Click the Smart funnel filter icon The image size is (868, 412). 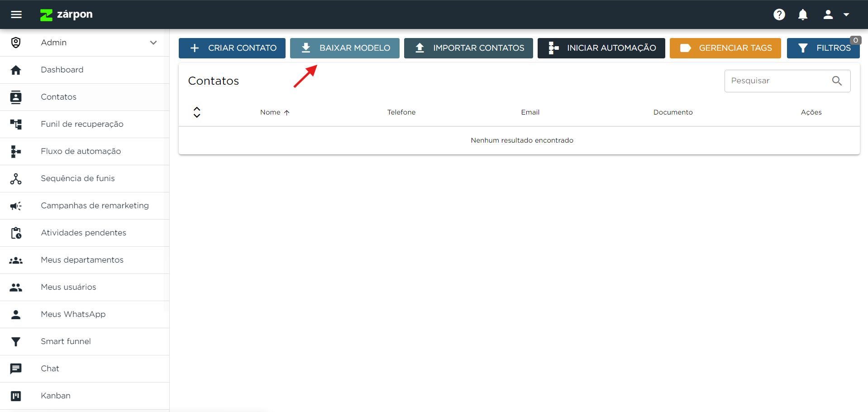click(x=16, y=342)
